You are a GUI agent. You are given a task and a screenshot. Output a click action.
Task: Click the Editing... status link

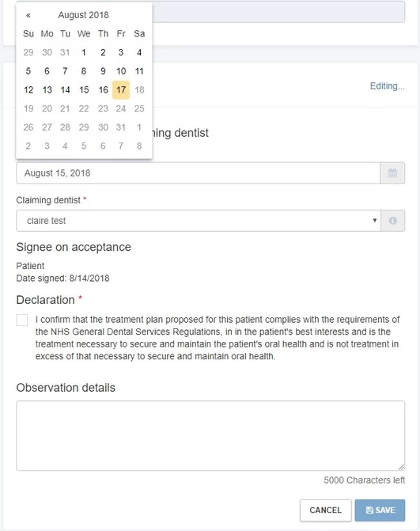pos(387,86)
